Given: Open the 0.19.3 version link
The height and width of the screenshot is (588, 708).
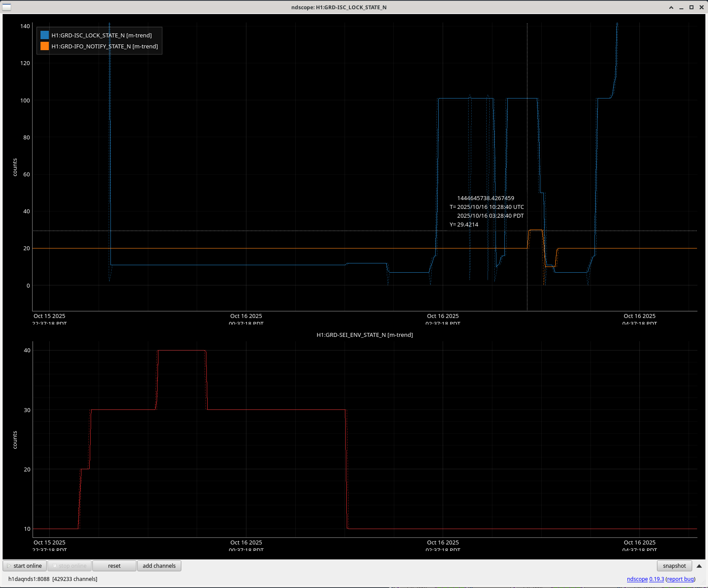Looking at the screenshot, I should click(657, 579).
